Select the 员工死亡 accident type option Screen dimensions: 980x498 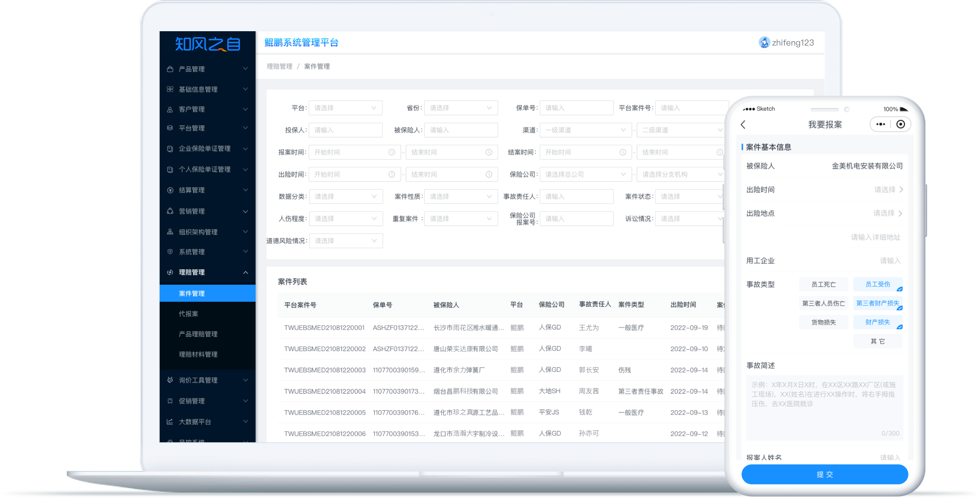(x=823, y=284)
